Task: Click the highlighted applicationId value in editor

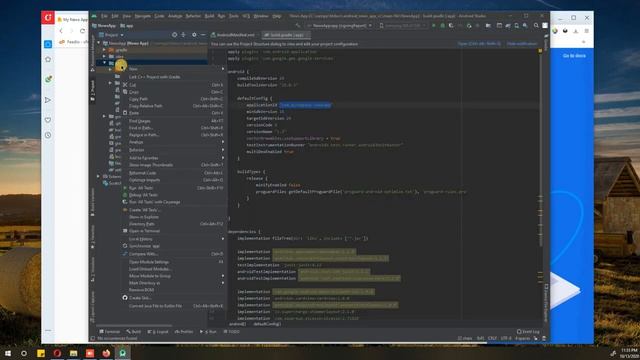Action: pos(305,105)
